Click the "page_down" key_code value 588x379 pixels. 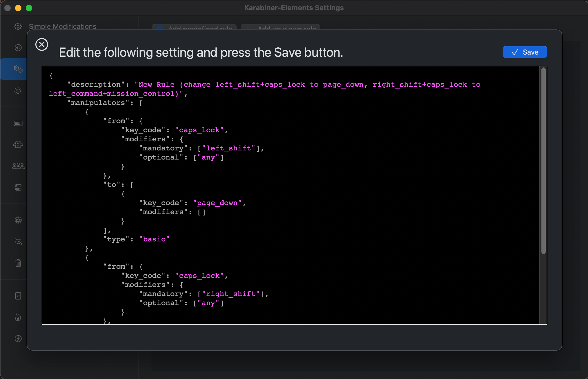[217, 203]
